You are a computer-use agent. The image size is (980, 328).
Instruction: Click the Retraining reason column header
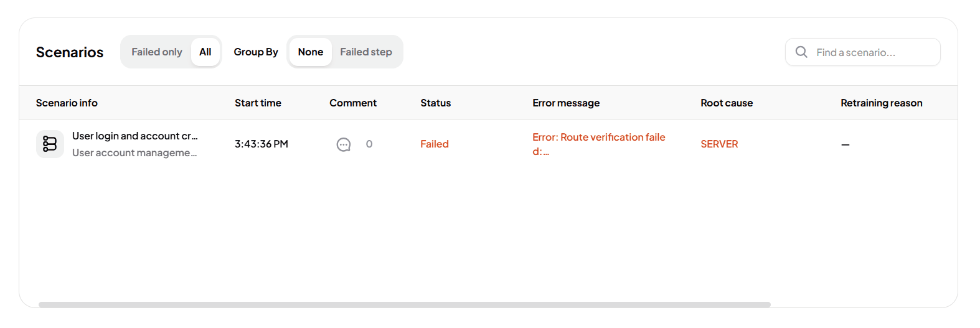point(882,103)
